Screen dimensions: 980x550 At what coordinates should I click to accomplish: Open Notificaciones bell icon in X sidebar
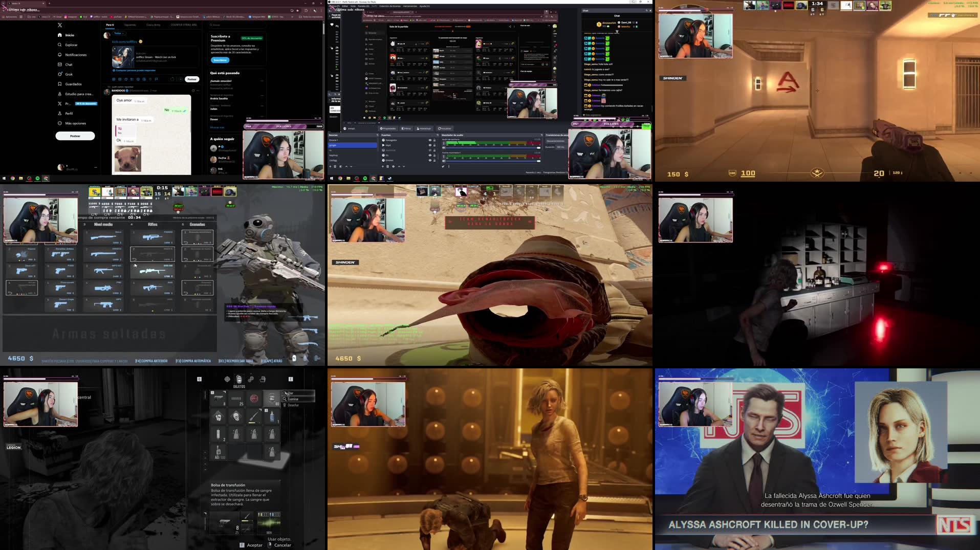(59, 55)
